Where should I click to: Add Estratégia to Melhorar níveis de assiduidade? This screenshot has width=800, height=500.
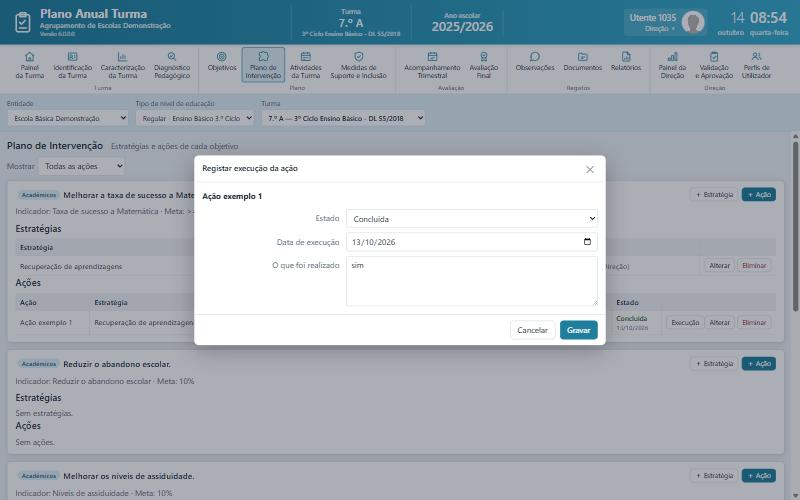pyautogui.click(x=714, y=476)
